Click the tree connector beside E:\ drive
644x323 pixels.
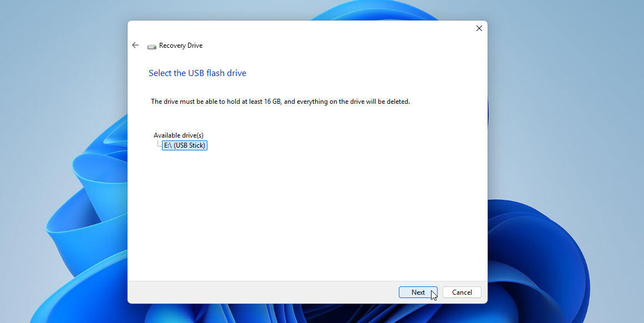click(x=158, y=145)
